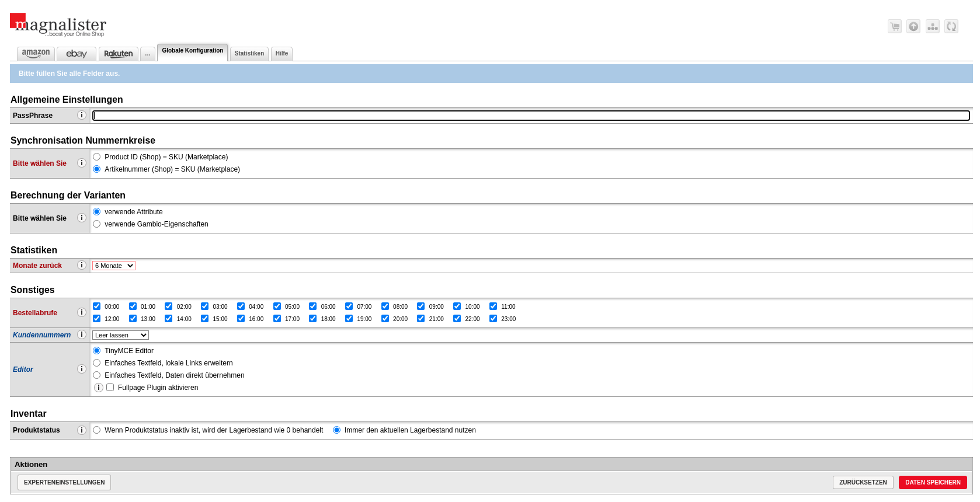Choose verwende Gambio-Eigenschaften radio button

click(x=97, y=224)
